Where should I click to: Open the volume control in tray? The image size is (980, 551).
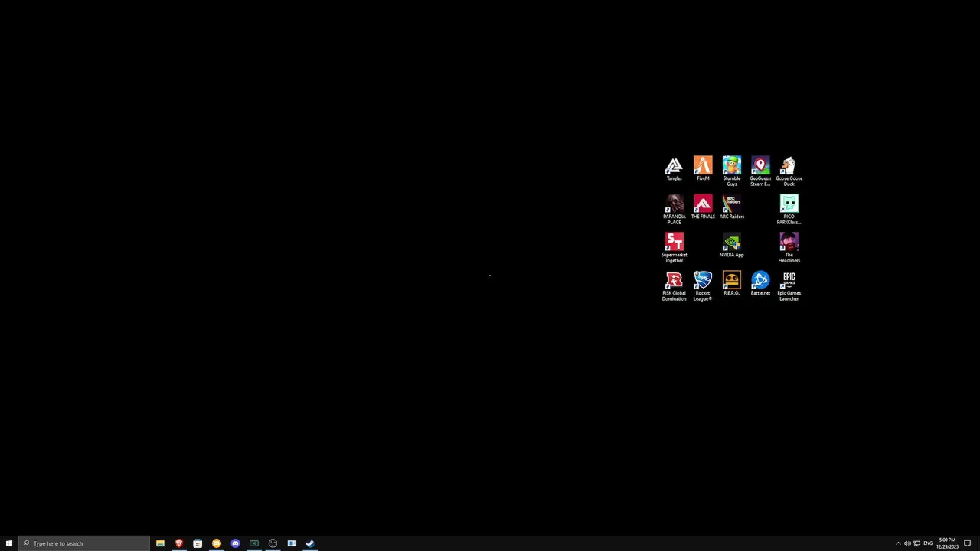point(907,543)
